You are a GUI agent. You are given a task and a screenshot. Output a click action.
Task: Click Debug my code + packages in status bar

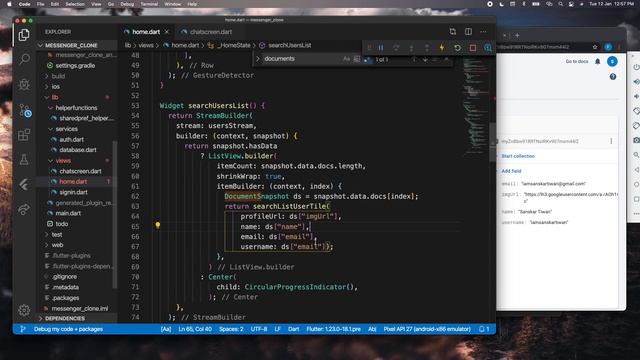coord(68,329)
